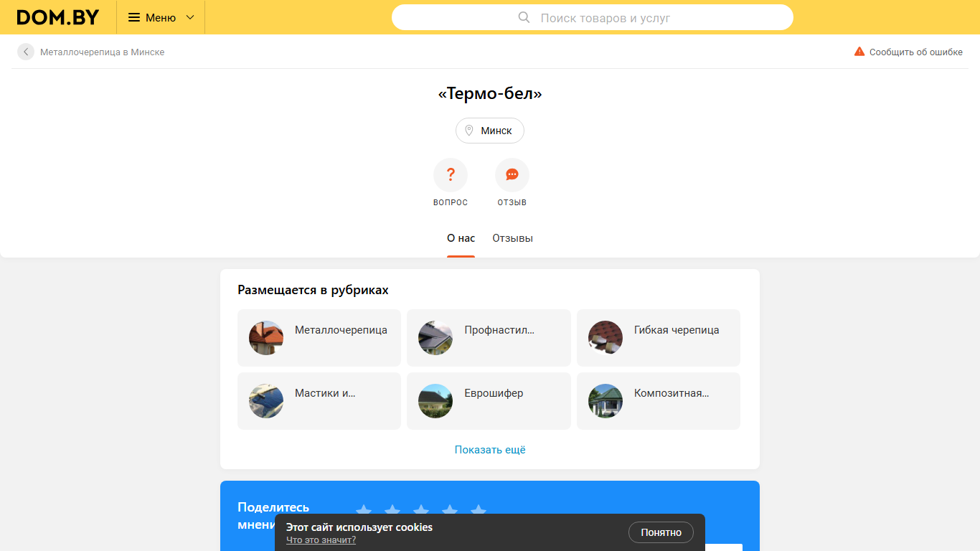This screenshot has height=551, width=980.
Task: Accept cookies with Понятно button
Action: [661, 532]
